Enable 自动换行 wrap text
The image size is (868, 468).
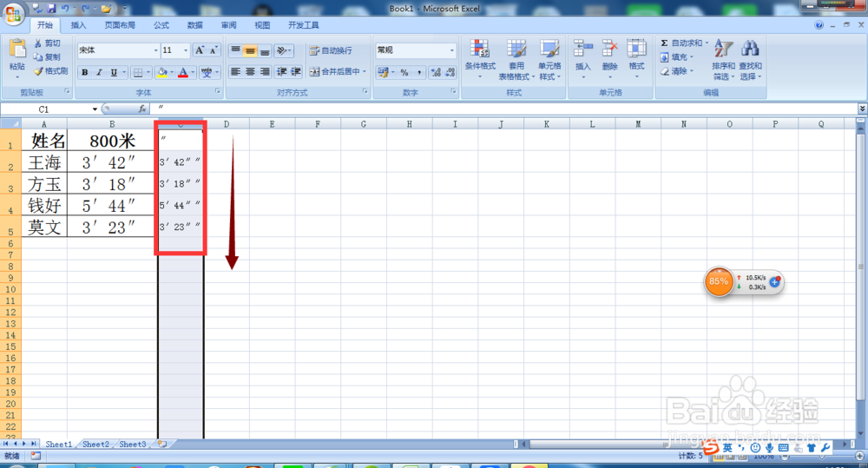coord(331,50)
